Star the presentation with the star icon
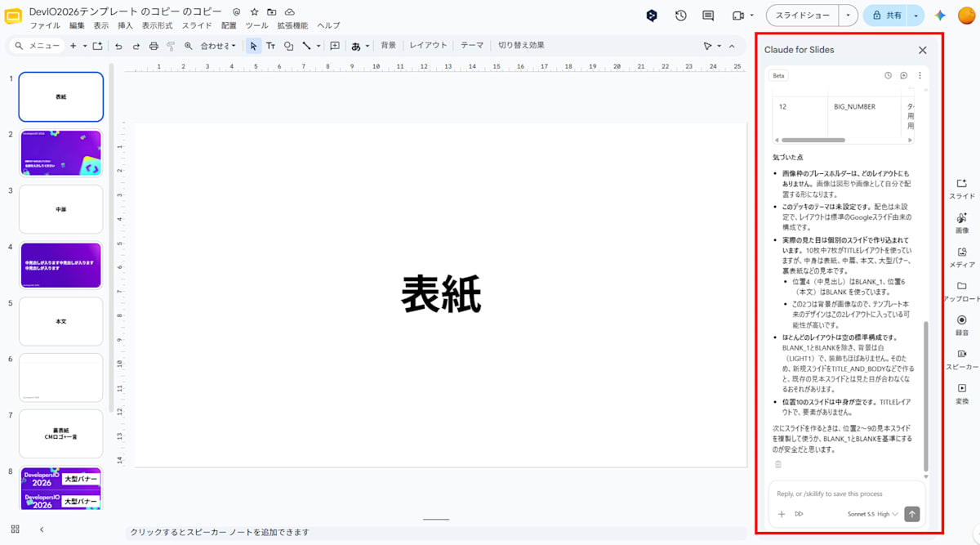The width and height of the screenshot is (980, 545). 254,12
